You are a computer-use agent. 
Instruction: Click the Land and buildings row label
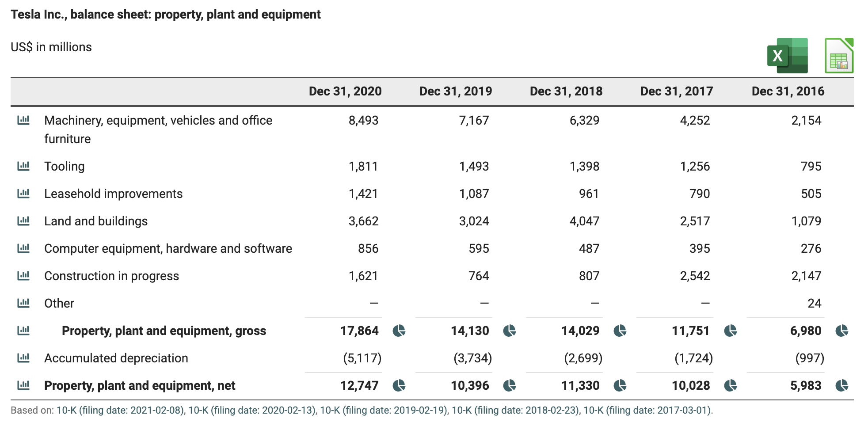click(96, 221)
